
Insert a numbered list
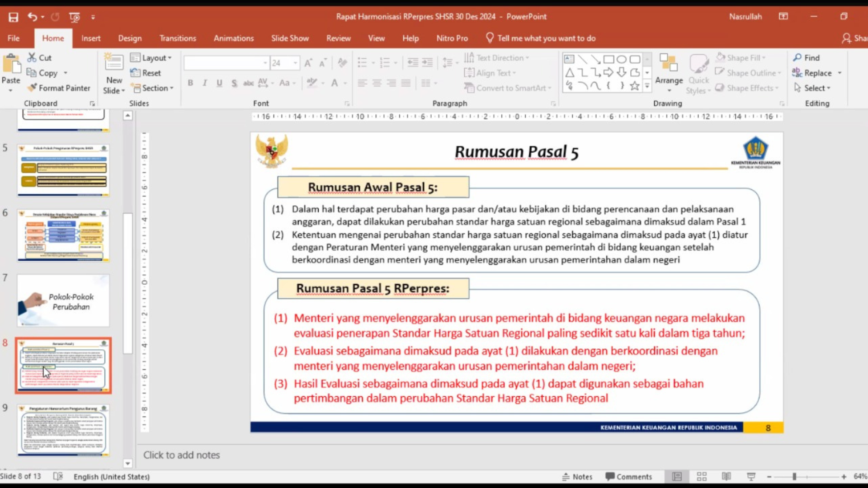385,62
